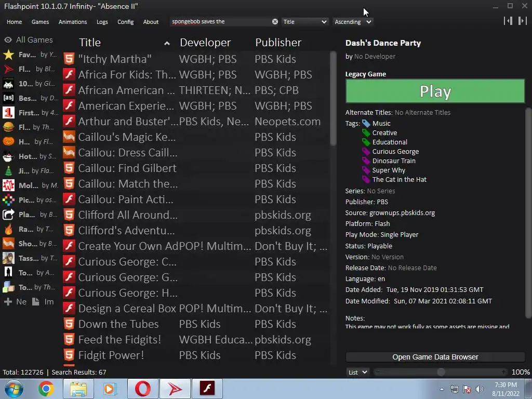Open the List layout dropdown
532x399 pixels.
click(x=357, y=372)
